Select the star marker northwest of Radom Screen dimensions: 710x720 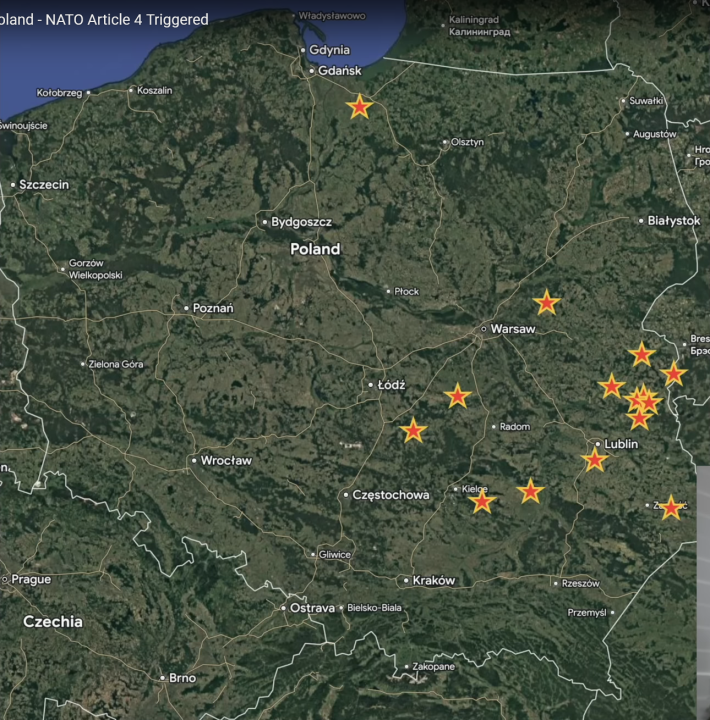coord(457,396)
